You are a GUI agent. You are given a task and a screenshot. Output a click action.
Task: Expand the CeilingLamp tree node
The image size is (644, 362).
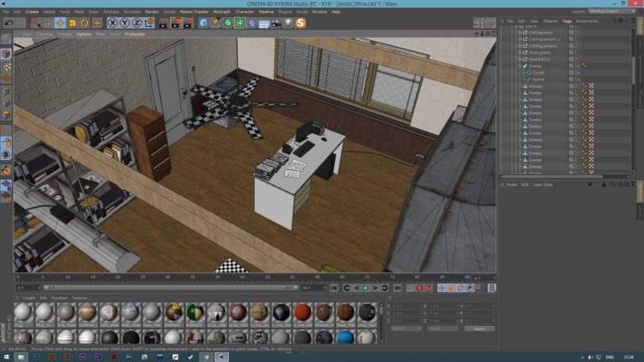click(520, 33)
